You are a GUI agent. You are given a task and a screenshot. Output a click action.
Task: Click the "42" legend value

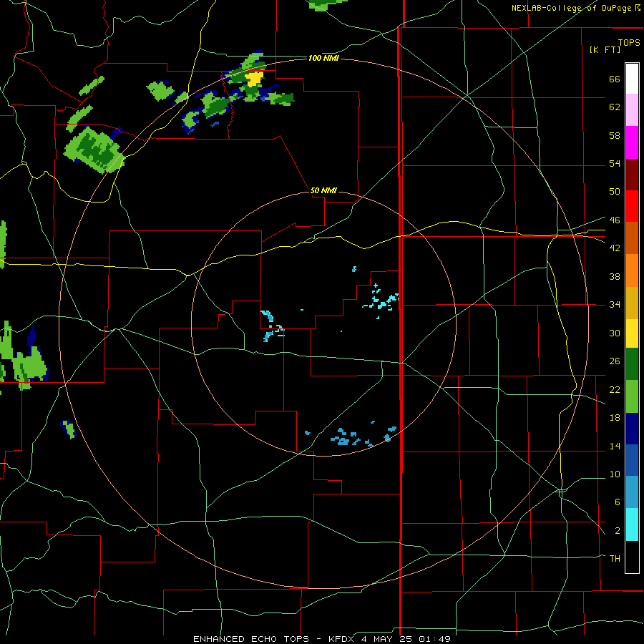click(x=615, y=248)
